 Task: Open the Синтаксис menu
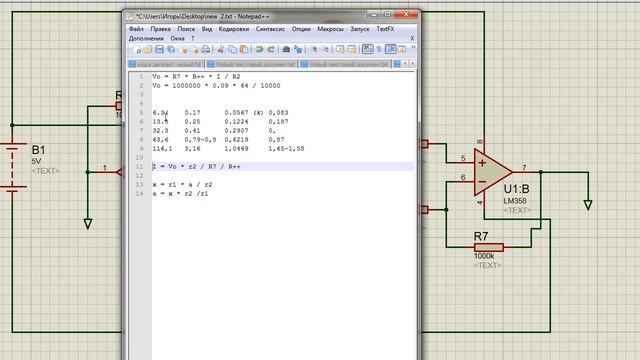[x=270, y=29]
